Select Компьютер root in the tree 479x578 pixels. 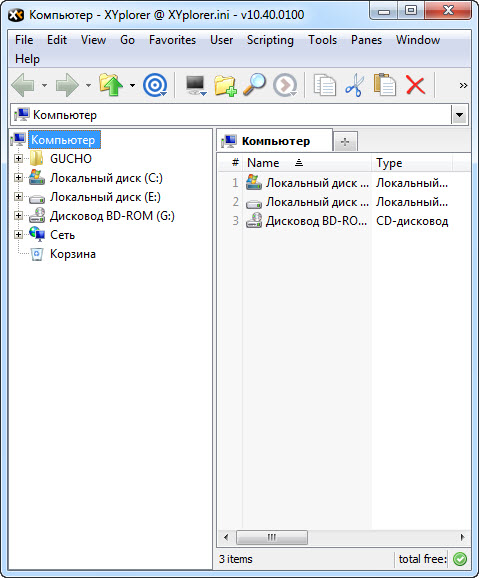tap(63, 140)
